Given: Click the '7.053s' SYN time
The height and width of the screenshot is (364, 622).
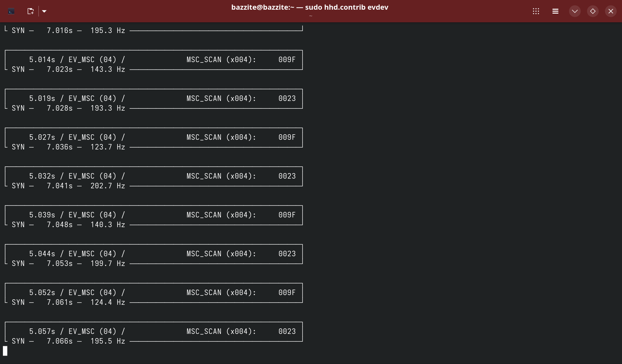Looking at the screenshot, I should [60, 263].
